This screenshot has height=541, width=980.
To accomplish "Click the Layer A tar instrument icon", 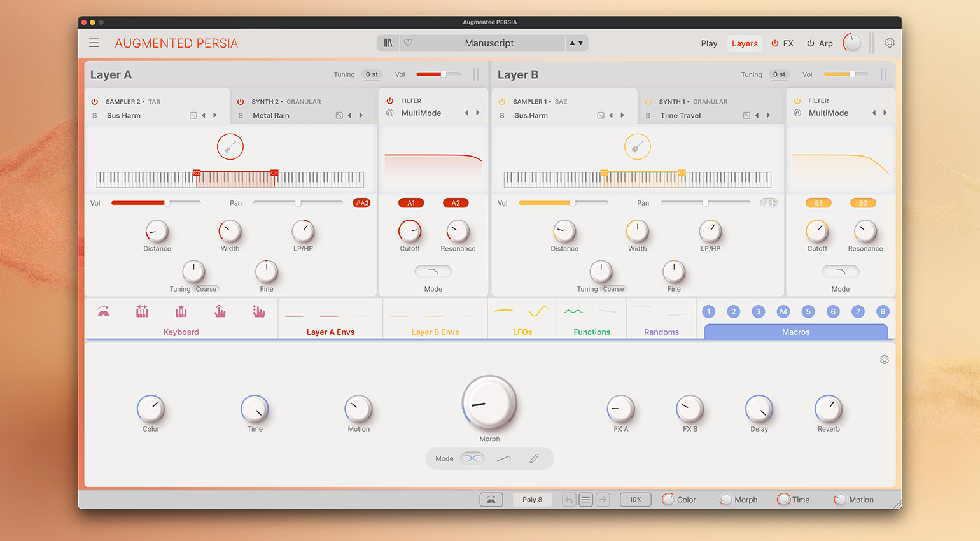I will (x=230, y=147).
